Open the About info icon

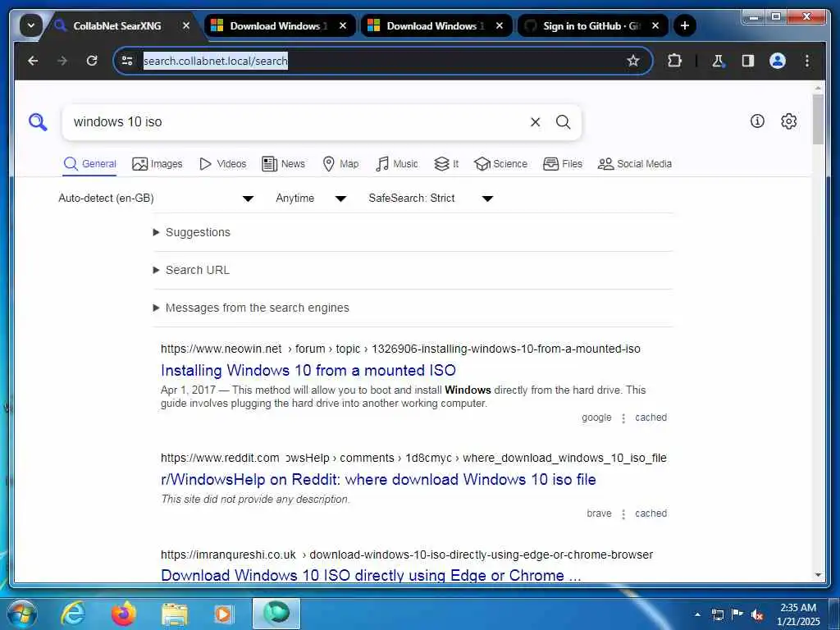click(757, 121)
